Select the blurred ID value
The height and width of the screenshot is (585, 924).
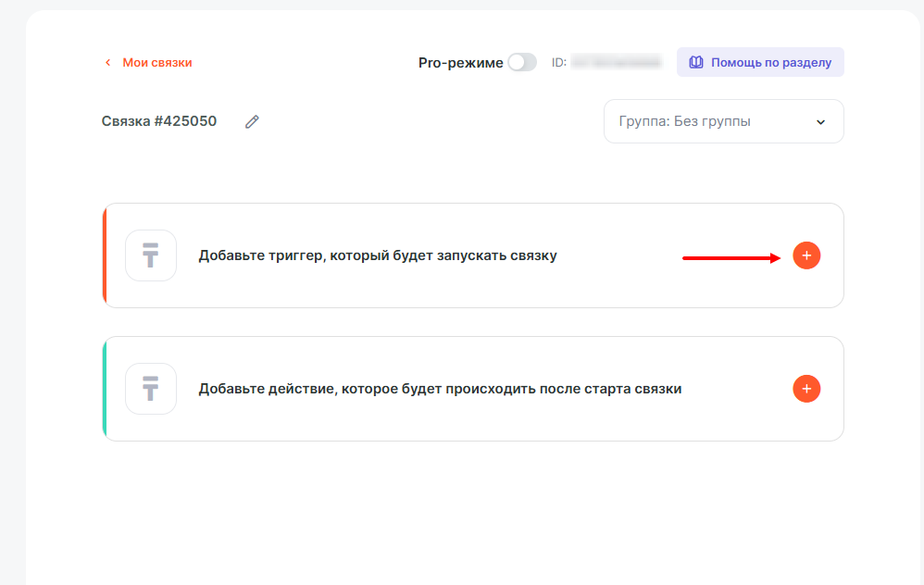coord(617,63)
